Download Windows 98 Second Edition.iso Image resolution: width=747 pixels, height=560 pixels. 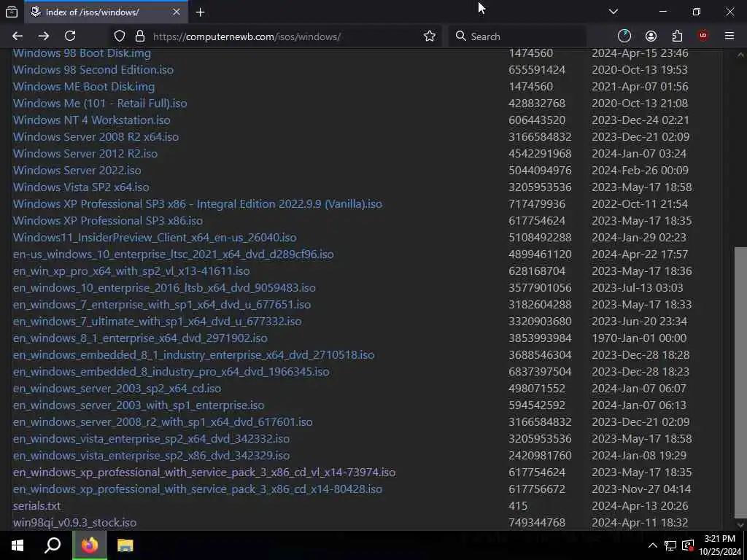pos(93,70)
